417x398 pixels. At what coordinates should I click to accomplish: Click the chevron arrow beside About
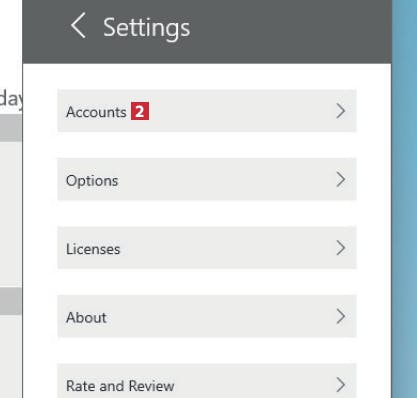[340, 316]
